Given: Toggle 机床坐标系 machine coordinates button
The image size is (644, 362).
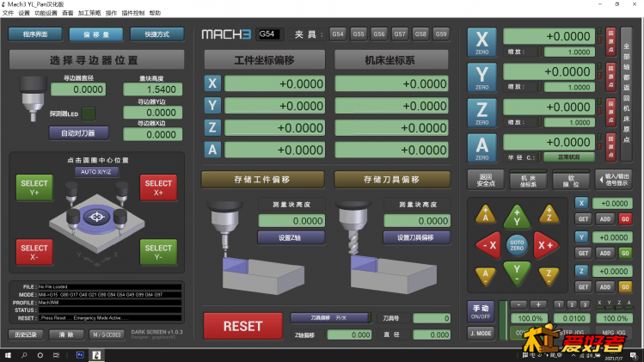Looking at the screenshot, I should tap(528, 180).
